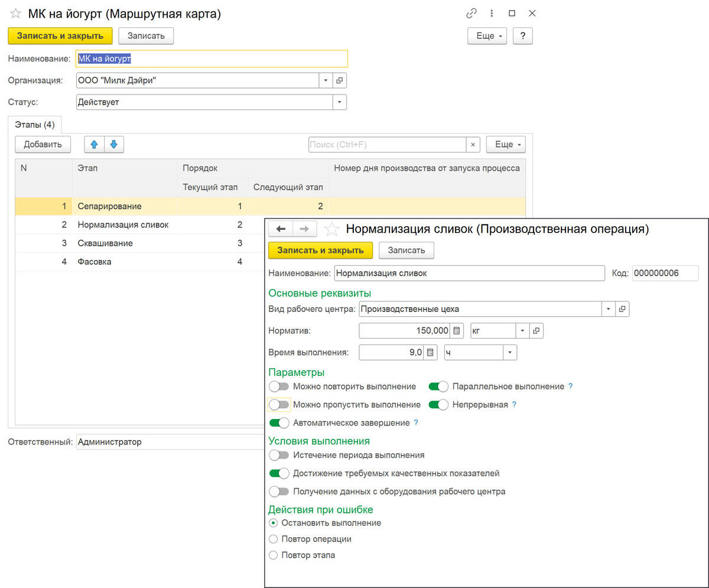The height and width of the screenshot is (588, 709).
Task: Select the Нормализация сливок stage row
Action: pos(140,225)
